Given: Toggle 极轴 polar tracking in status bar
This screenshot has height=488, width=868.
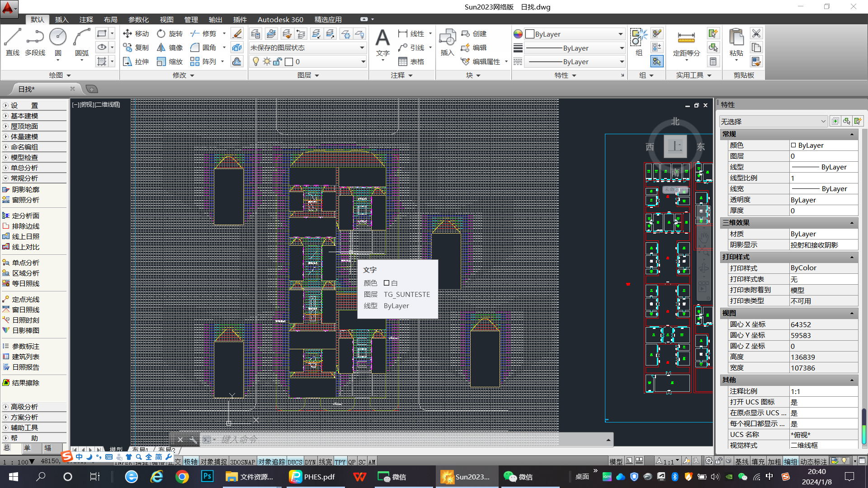Looking at the screenshot, I should coord(190,461).
